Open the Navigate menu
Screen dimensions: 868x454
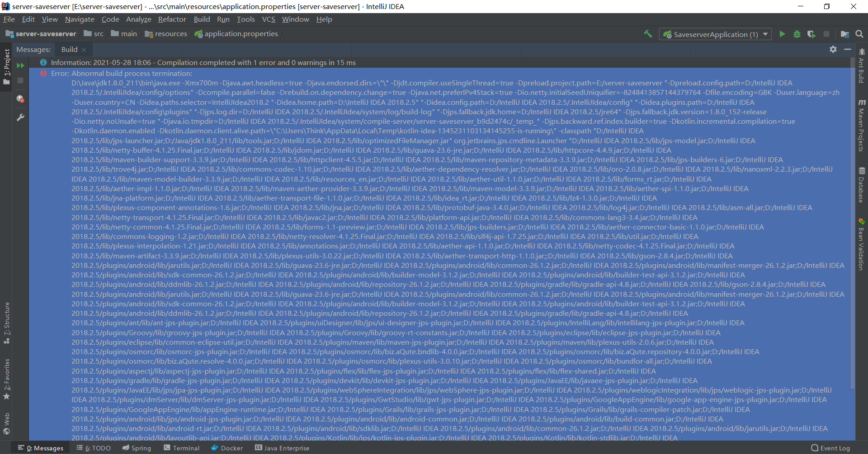click(x=80, y=19)
